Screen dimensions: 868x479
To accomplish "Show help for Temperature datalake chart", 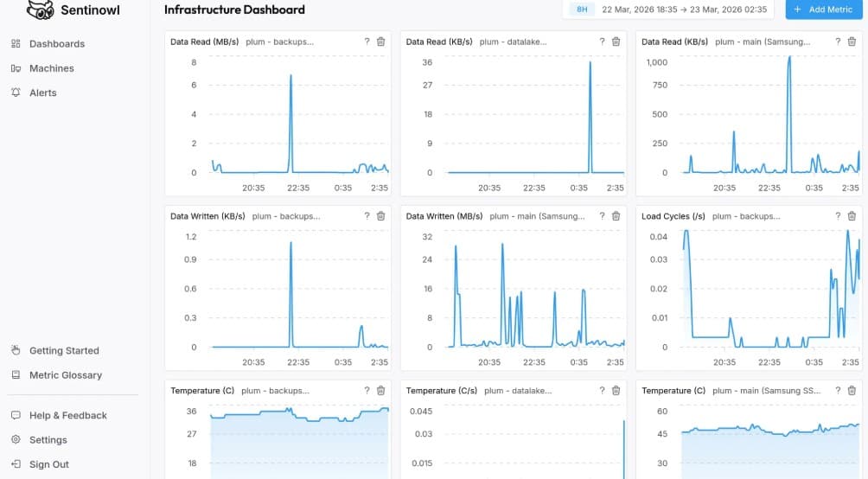I will (x=602, y=391).
